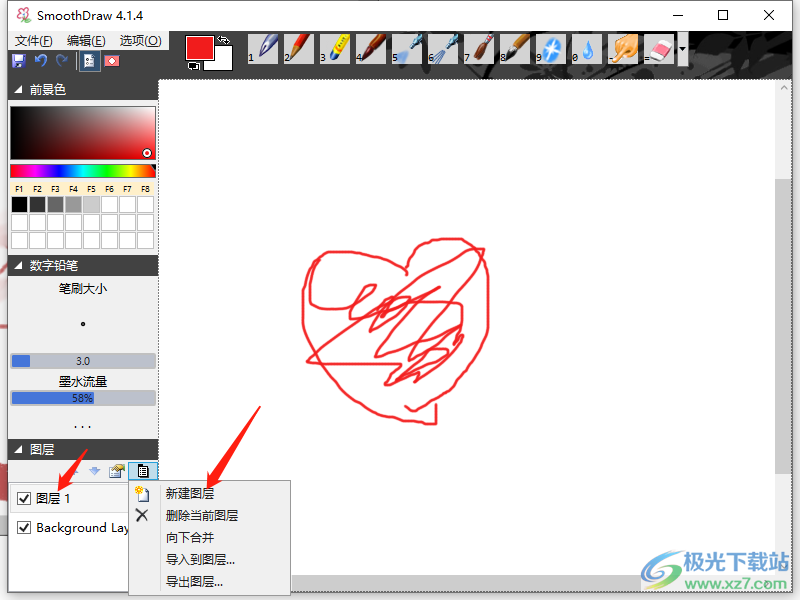Screen dimensions: 800x600
Task: Select the yellow crayon tool numbered 3
Action: 335,49
